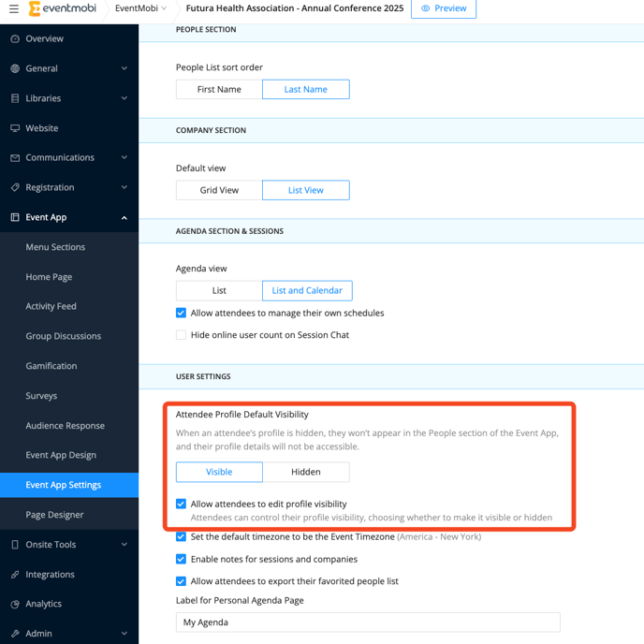Toggle Allow attendees to manage their own schedules
The width and height of the screenshot is (644, 644).
pos(181,313)
